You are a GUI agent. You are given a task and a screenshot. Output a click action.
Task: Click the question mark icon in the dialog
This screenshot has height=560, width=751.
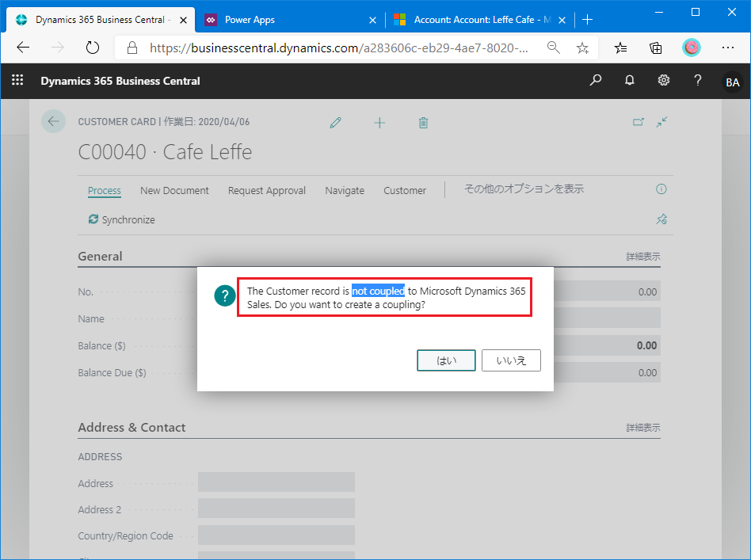(x=225, y=295)
